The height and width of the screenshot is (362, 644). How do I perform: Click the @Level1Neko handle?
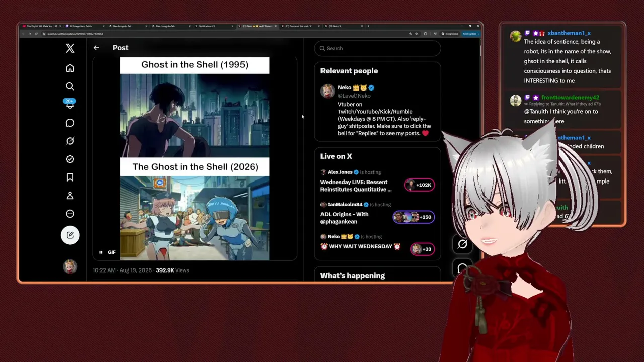(354, 96)
